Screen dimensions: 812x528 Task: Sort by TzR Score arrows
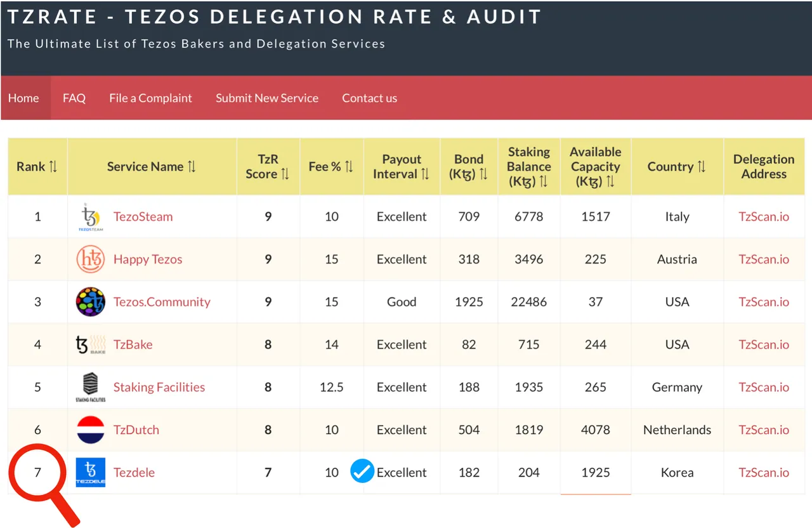coord(285,174)
